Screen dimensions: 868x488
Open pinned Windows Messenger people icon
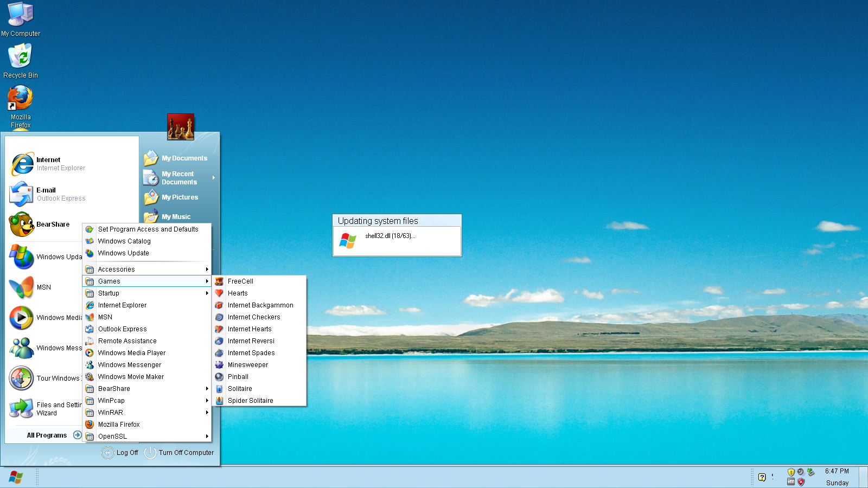tap(22, 348)
